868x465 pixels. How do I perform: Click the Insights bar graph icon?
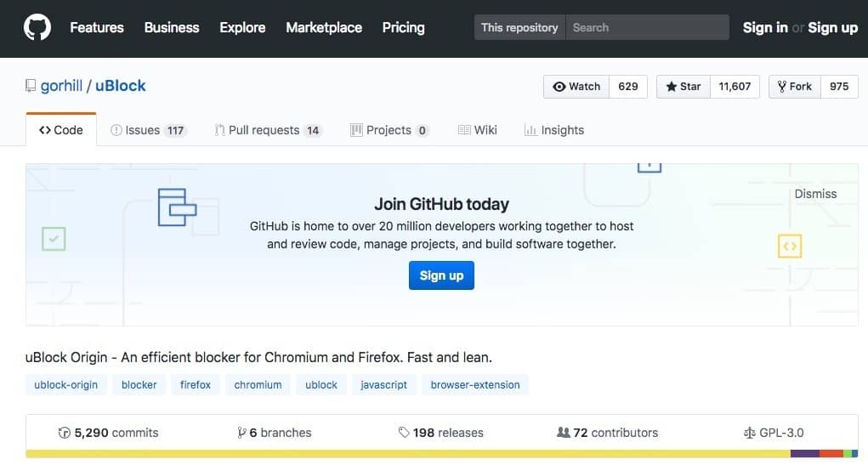coord(530,130)
